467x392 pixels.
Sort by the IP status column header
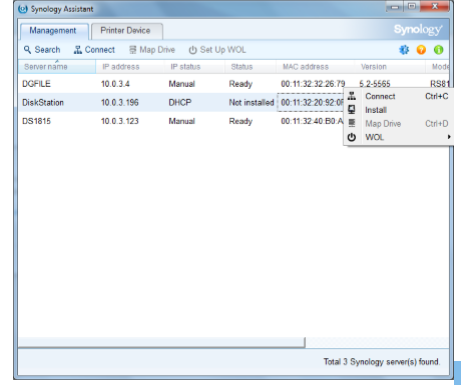[194, 67]
